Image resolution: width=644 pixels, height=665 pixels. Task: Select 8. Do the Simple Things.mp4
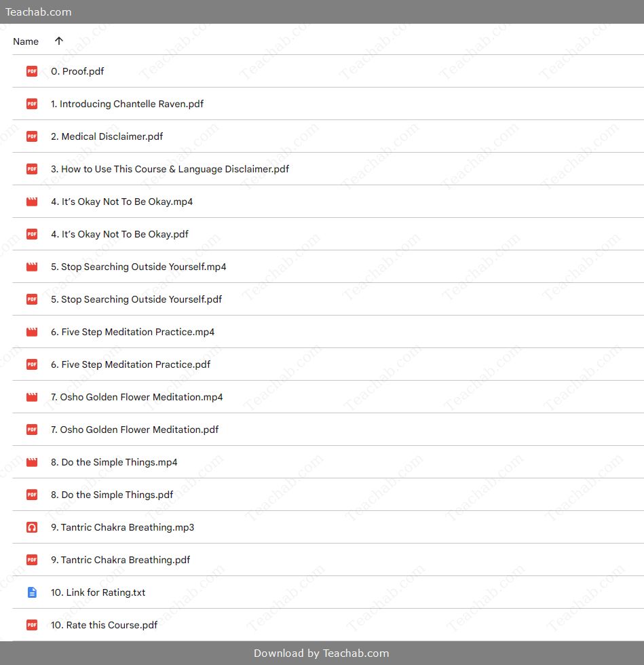(114, 462)
